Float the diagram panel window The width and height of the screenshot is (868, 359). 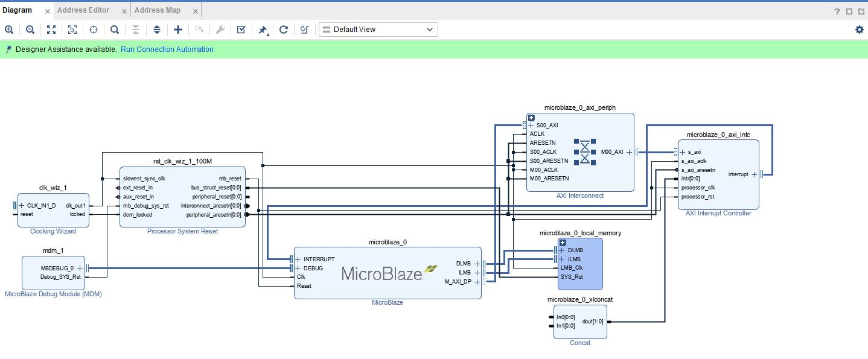[x=861, y=11]
